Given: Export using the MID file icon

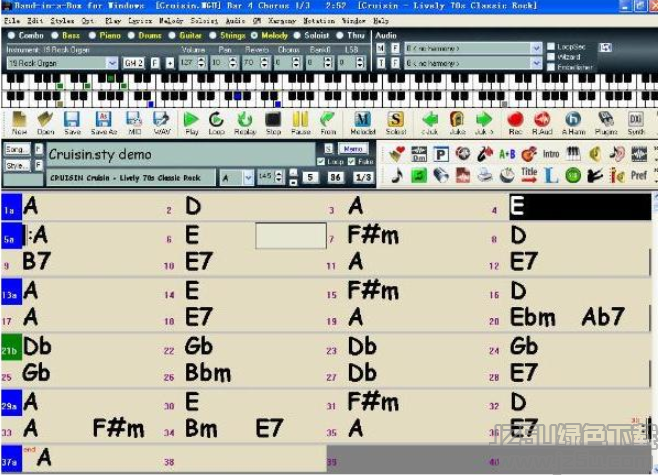Looking at the screenshot, I should tap(134, 123).
